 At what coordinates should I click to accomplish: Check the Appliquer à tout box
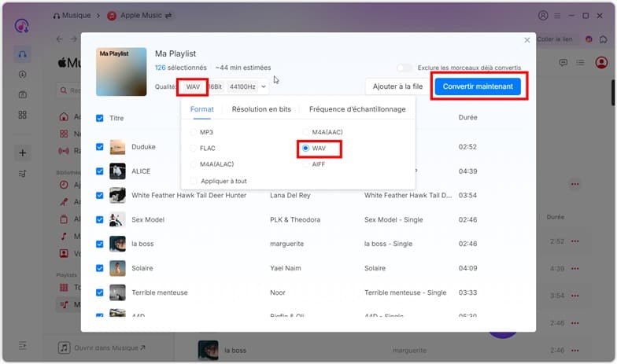pyautogui.click(x=194, y=181)
